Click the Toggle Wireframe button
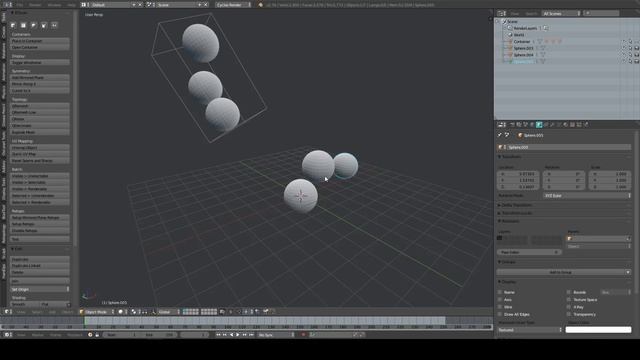Viewport: 640px width, 360px height. coord(40,62)
